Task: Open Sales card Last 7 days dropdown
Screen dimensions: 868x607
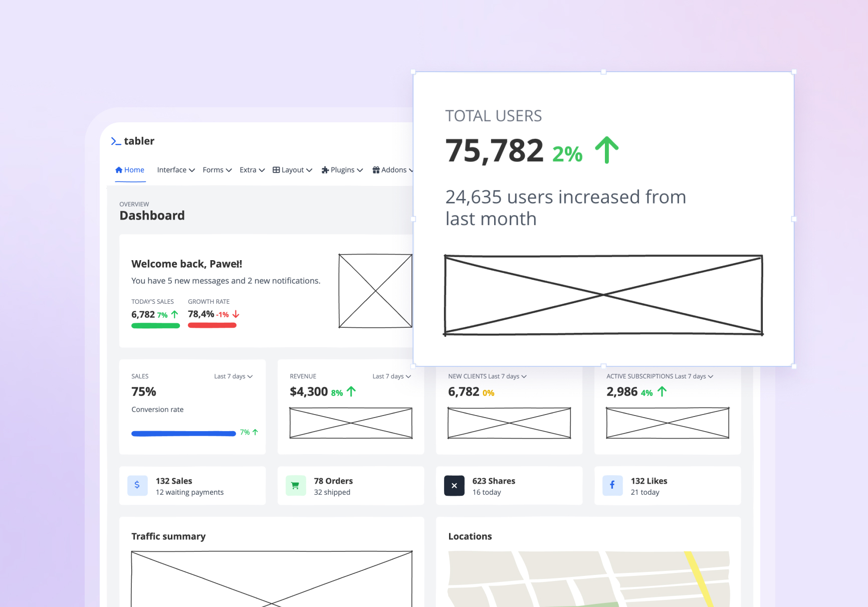Action: (x=234, y=376)
